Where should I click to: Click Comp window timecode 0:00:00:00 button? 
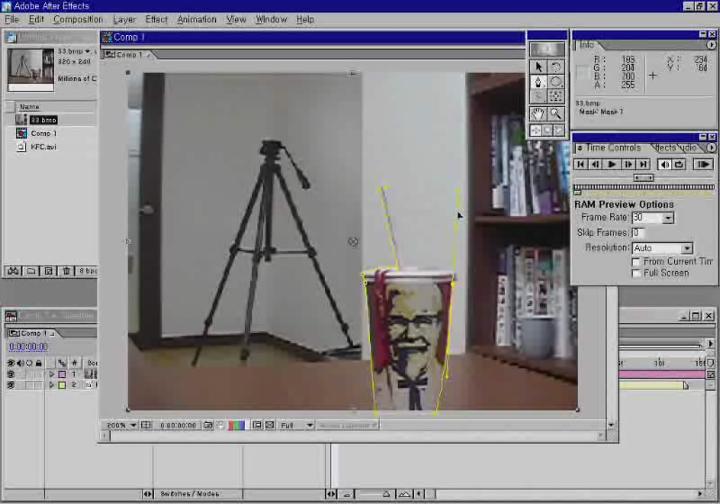point(178,425)
